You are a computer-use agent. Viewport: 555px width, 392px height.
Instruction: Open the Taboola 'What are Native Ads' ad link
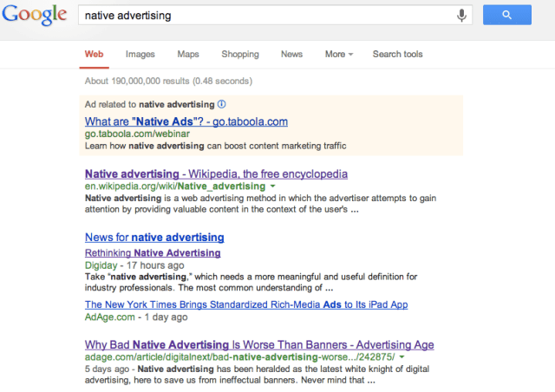pos(186,121)
